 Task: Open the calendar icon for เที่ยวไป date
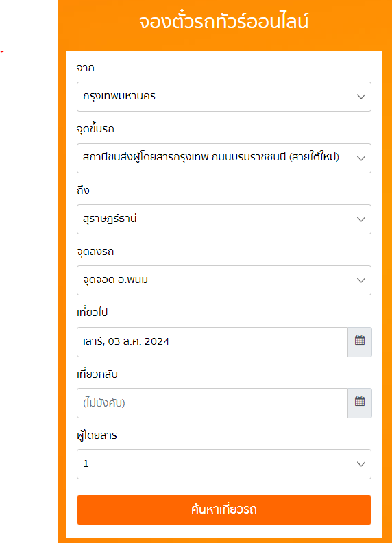coord(360,342)
